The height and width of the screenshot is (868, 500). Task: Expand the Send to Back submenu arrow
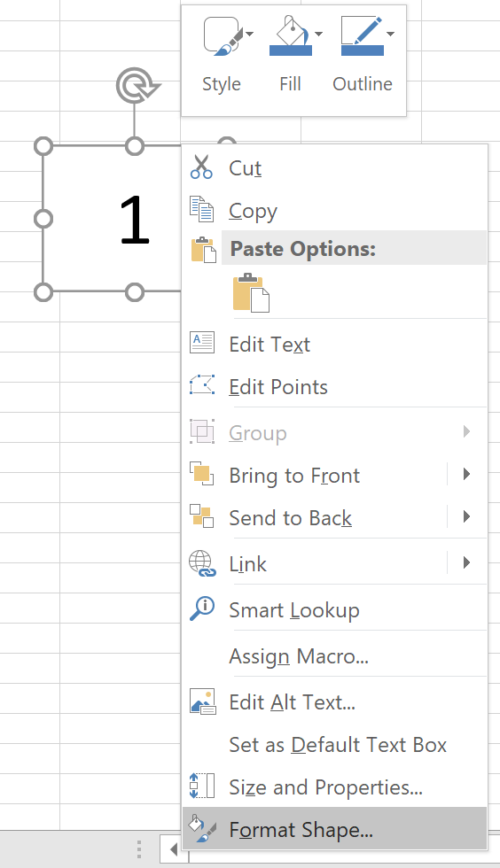click(x=466, y=516)
